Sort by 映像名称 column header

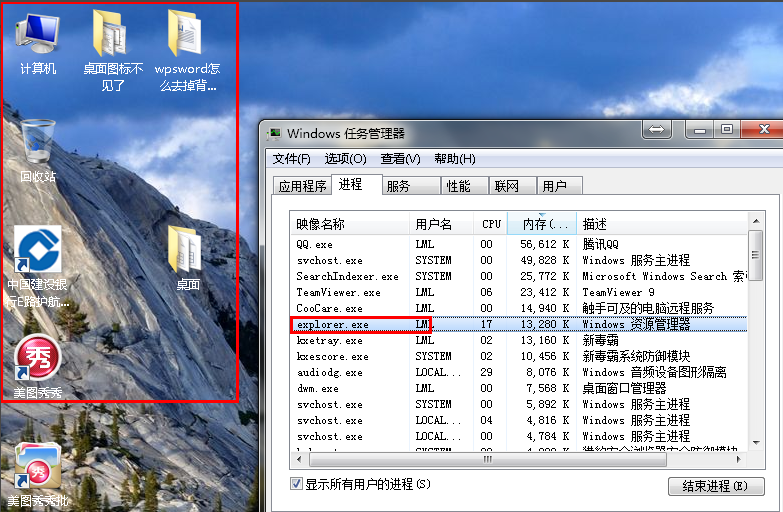(350, 224)
